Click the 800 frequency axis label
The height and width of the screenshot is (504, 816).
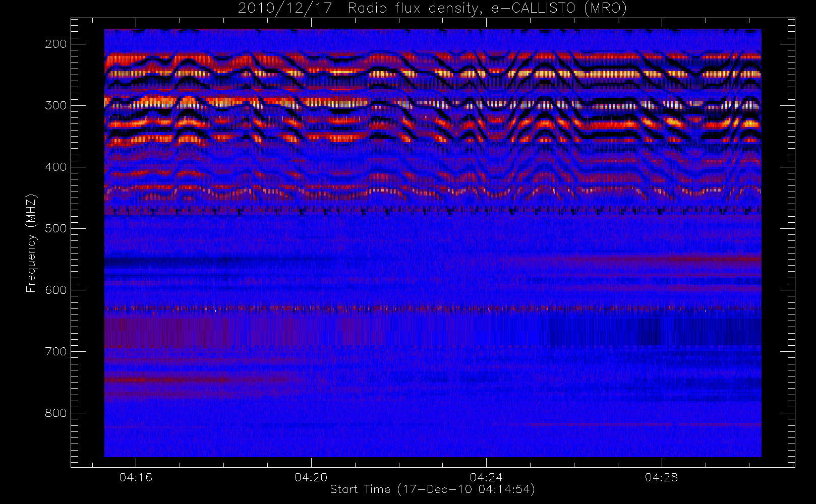click(55, 413)
